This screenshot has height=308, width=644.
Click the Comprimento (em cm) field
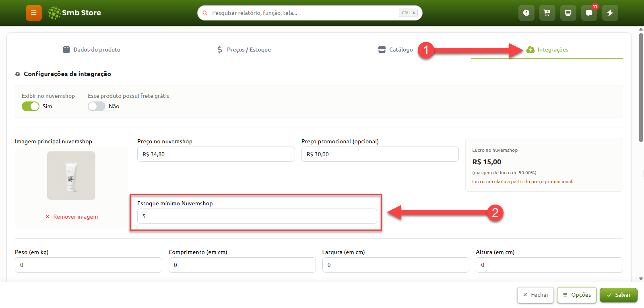click(242, 265)
